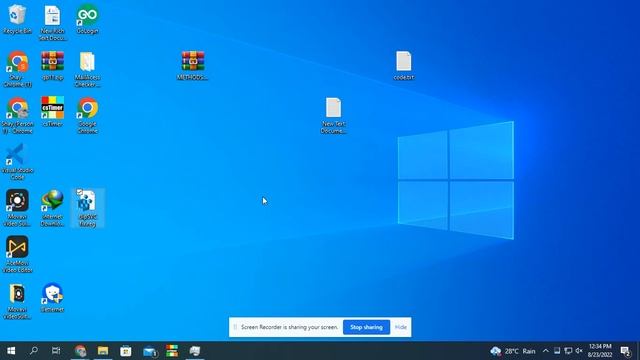Select the Google Chrome desktop shortcut
640x360 pixels.
[87, 115]
